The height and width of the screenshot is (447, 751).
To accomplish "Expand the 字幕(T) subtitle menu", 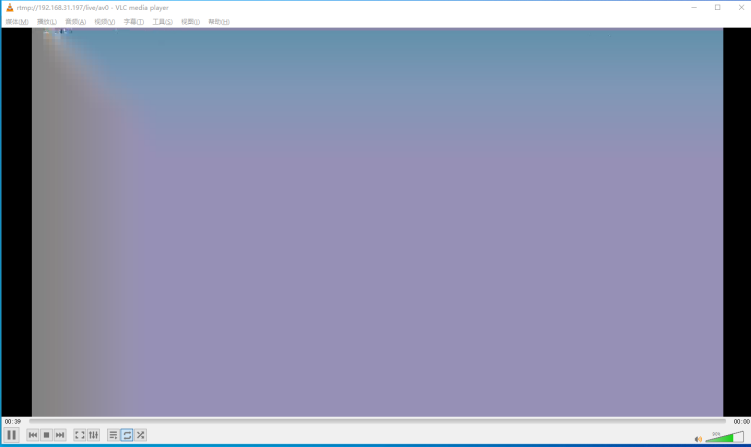I will [134, 22].
